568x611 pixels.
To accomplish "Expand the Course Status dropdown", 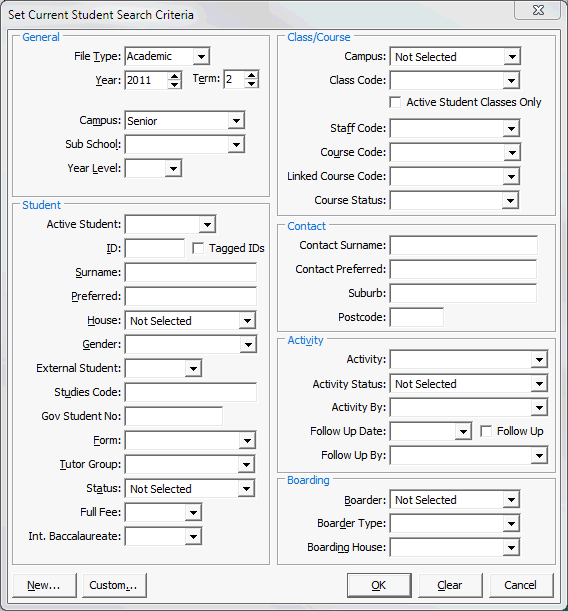I will click(x=510, y=201).
